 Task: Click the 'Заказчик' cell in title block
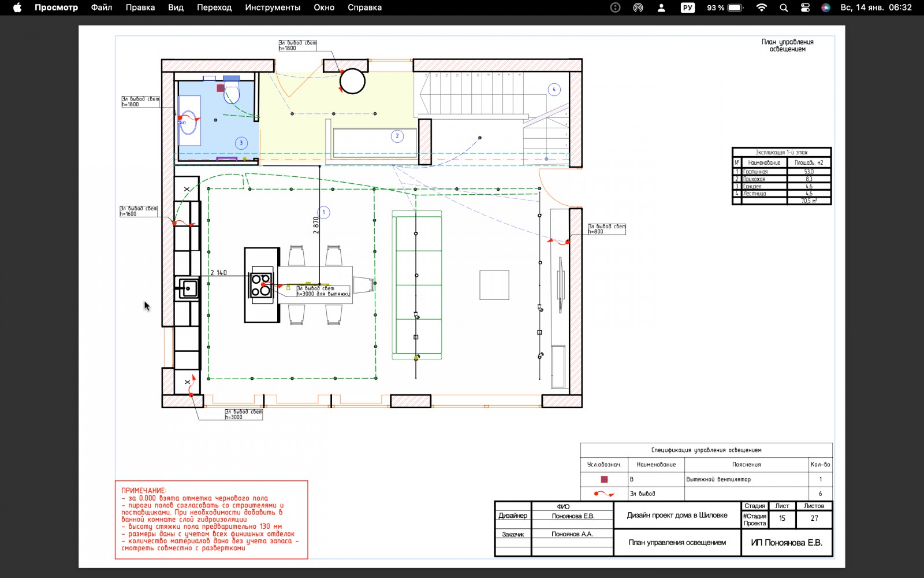click(x=513, y=534)
